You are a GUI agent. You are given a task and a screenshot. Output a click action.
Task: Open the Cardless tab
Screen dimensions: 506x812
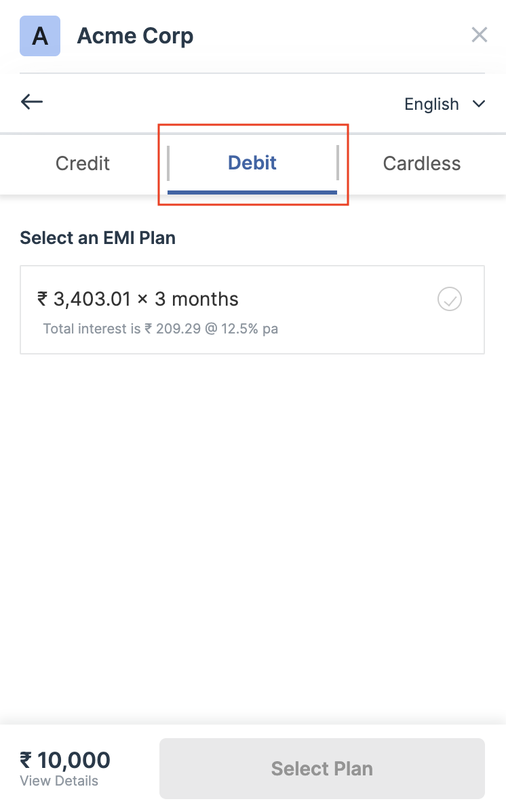(x=421, y=163)
